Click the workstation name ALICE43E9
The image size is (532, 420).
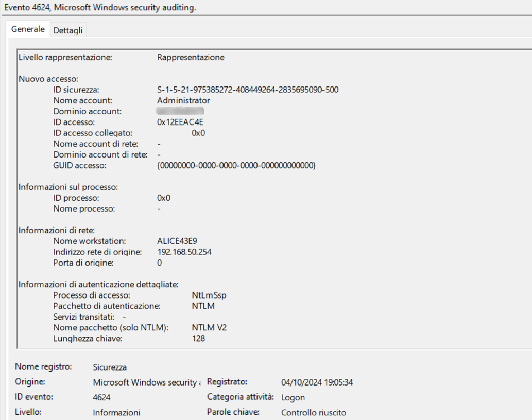(x=177, y=241)
